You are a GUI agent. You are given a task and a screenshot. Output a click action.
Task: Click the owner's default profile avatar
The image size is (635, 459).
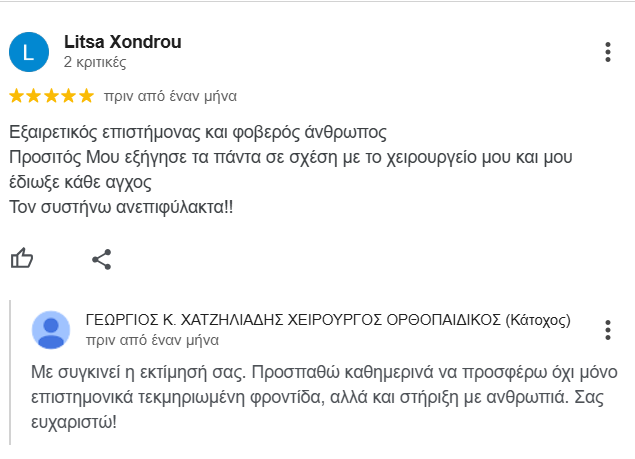[x=51, y=330]
